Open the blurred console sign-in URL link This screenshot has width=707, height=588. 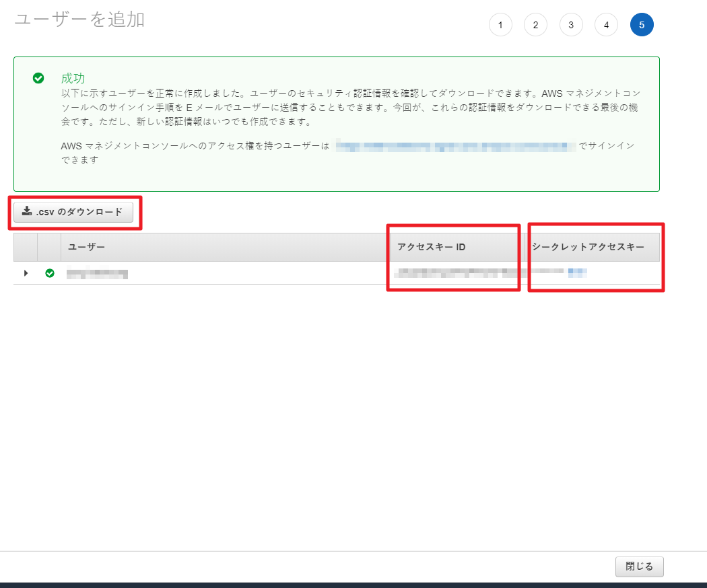click(456, 146)
